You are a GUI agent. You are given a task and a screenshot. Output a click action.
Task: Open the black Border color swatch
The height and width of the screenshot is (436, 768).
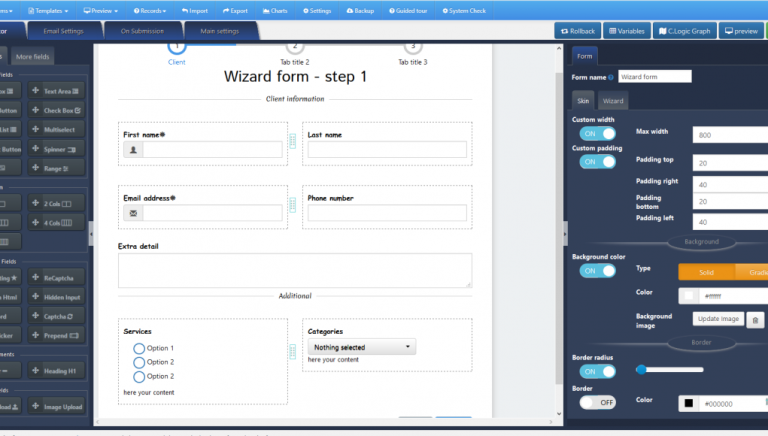coord(689,403)
